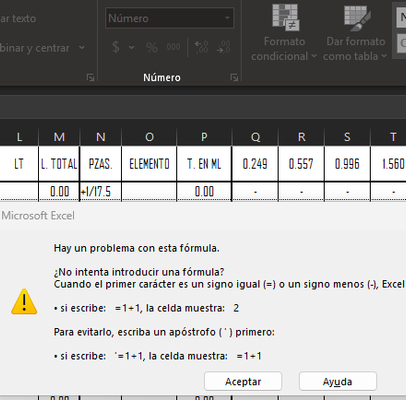Select column N header
Screen dimensions: 406x400
pos(101,137)
